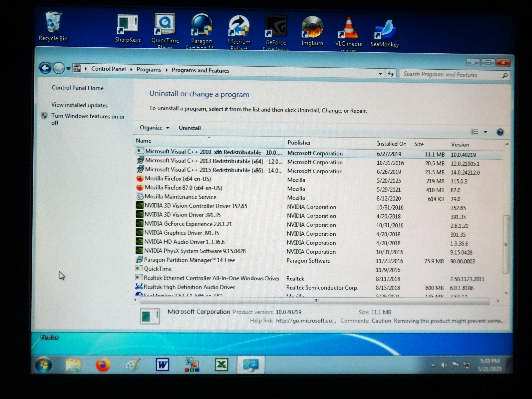Image resolution: width=532 pixels, height=399 pixels.
Task: Select NVIDIA PhysX System Software 9.15.0428
Action: [x=319, y=252]
